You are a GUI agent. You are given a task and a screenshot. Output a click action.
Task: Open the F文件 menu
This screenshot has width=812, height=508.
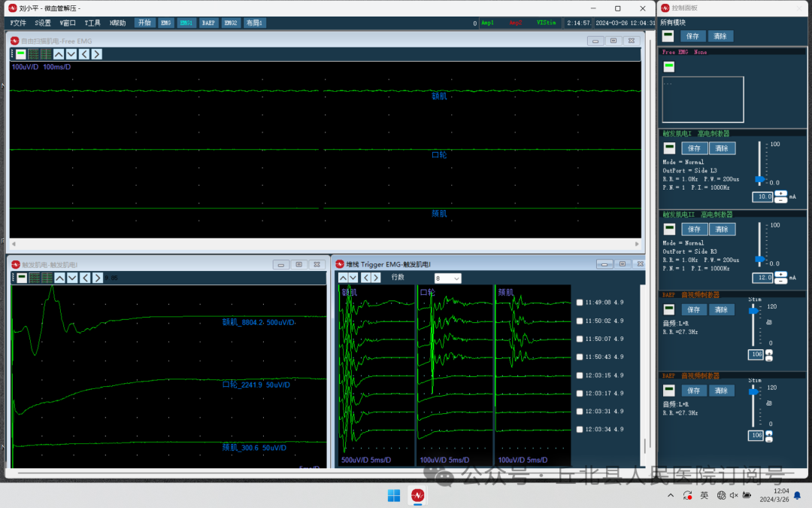pyautogui.click(x=18, y=23)
